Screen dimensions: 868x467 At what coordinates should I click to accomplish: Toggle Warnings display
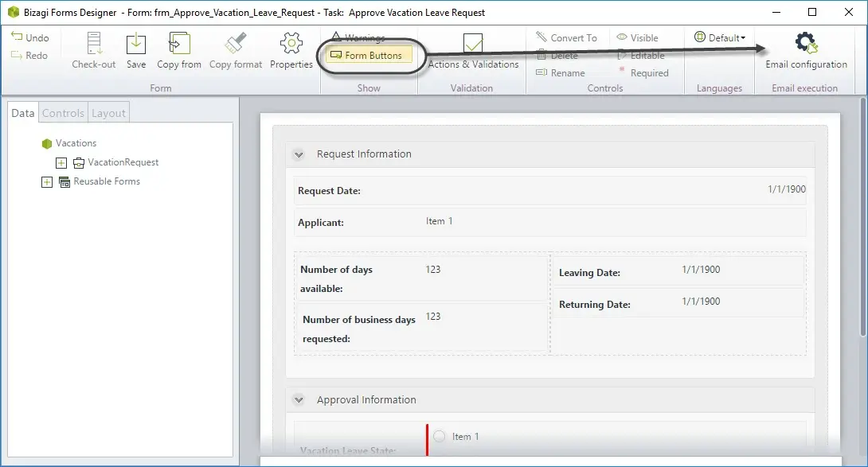click(x=358, y=37)
